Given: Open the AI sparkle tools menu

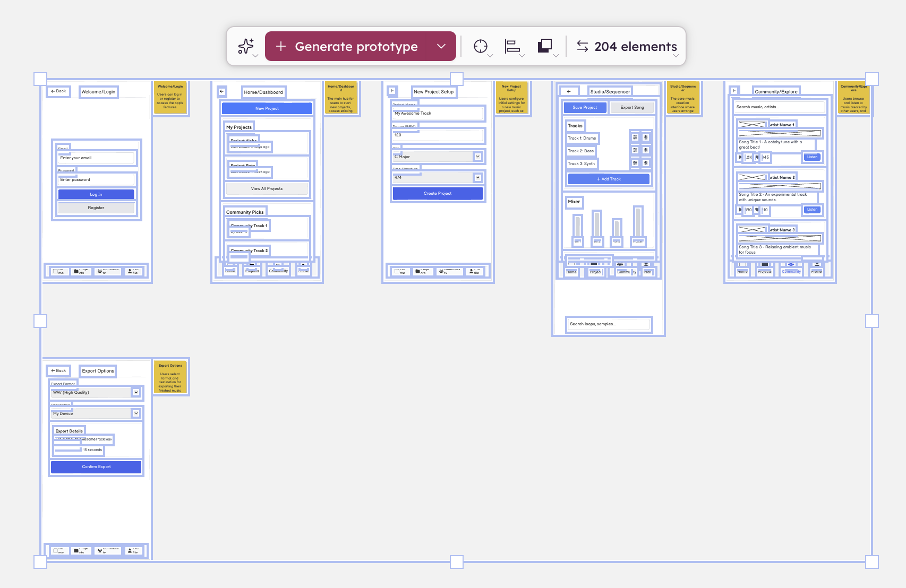Looking at the screenshot, I should pos(246,47).
